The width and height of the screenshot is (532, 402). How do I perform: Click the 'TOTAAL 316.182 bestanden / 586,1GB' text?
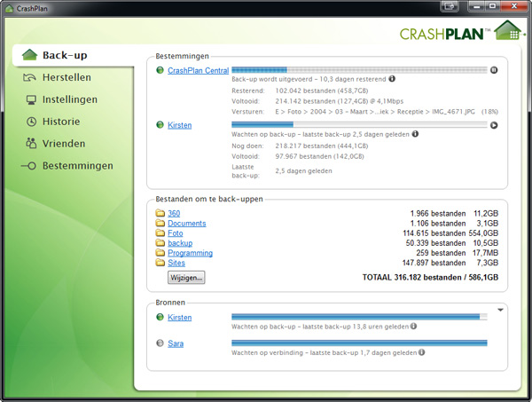(430, 278)
